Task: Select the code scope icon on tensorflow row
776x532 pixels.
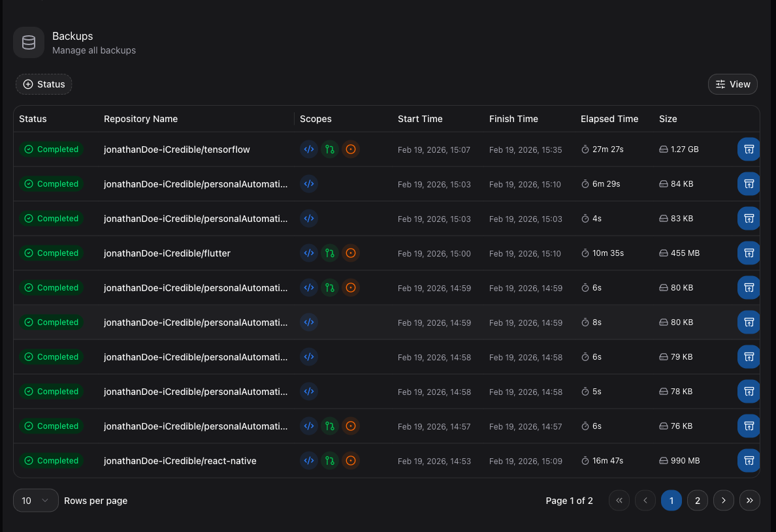Action: point(309,149)
